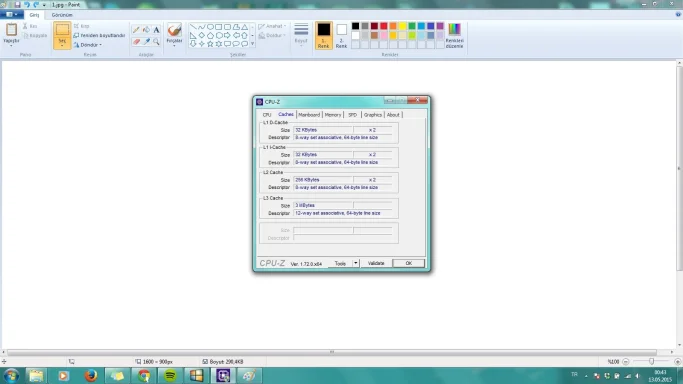This screenshot has height=384, width=683.
Task: Expand the shapes gallery more arrow
Action: click(253, 44)
